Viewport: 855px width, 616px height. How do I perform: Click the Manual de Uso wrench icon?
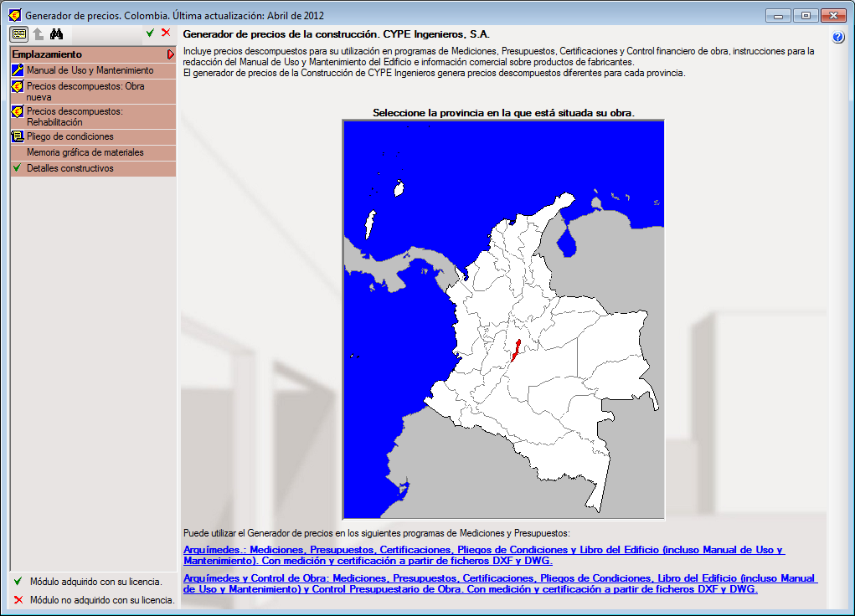click(18, 69)
